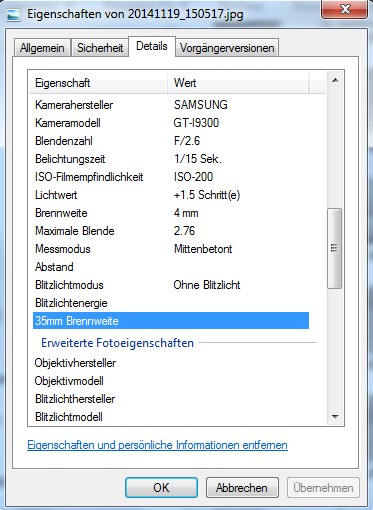Click the highlighted 35mm Brennweite row
The height and width of the screenshot is (510, 373).
click(x=171, y=321)
